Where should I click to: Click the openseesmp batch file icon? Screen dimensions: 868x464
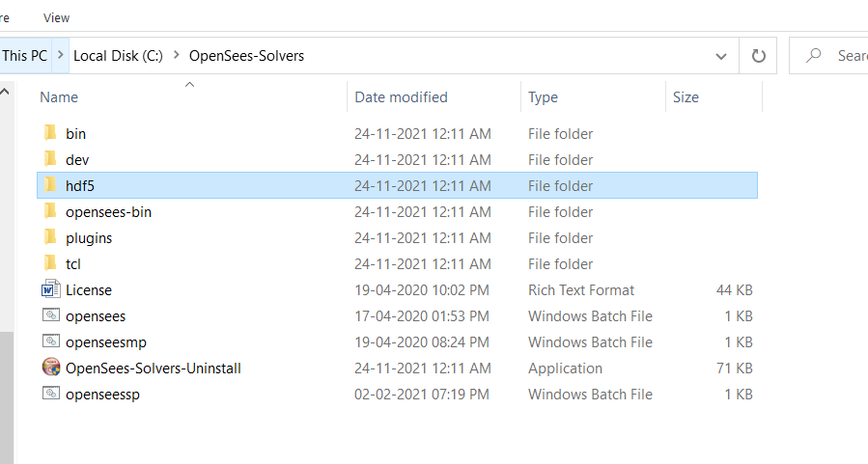pyautogui.click(x=51, y=341)
